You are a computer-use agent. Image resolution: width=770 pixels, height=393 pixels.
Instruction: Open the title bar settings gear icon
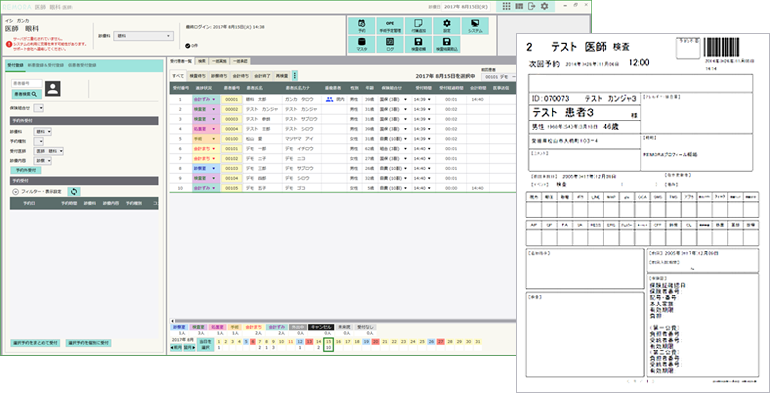[545, 6]
